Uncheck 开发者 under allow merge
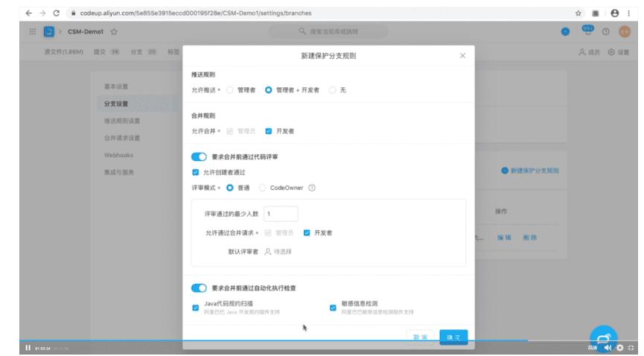Viewport: 644px width, 356px height. [x=269, y=131]
